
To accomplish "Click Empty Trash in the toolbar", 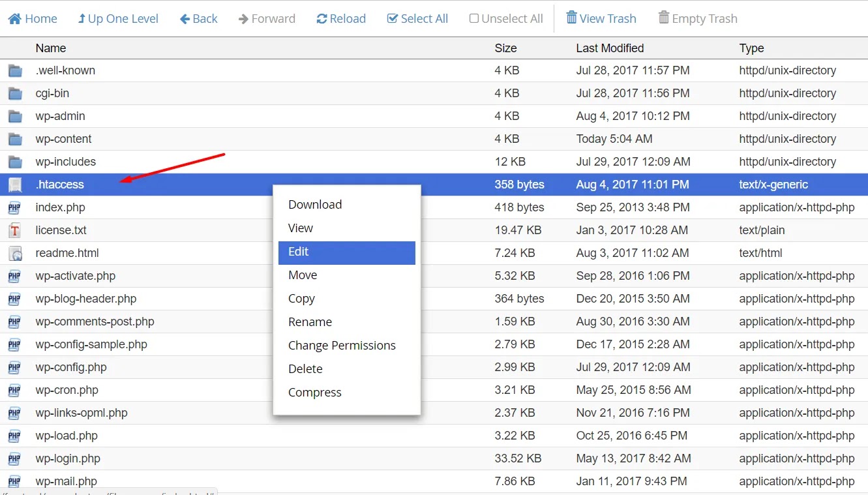I will (x=698, y=18).
